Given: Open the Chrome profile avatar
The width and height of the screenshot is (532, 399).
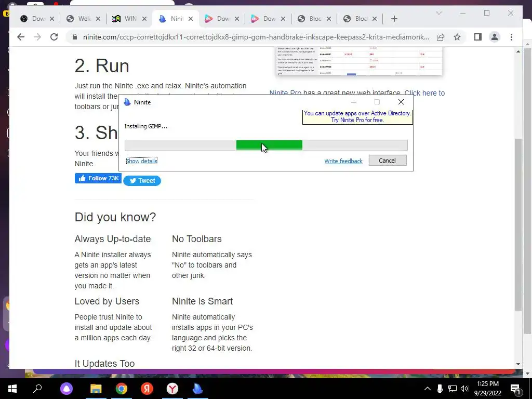Looking at the screenshot, I should [495, 37].
